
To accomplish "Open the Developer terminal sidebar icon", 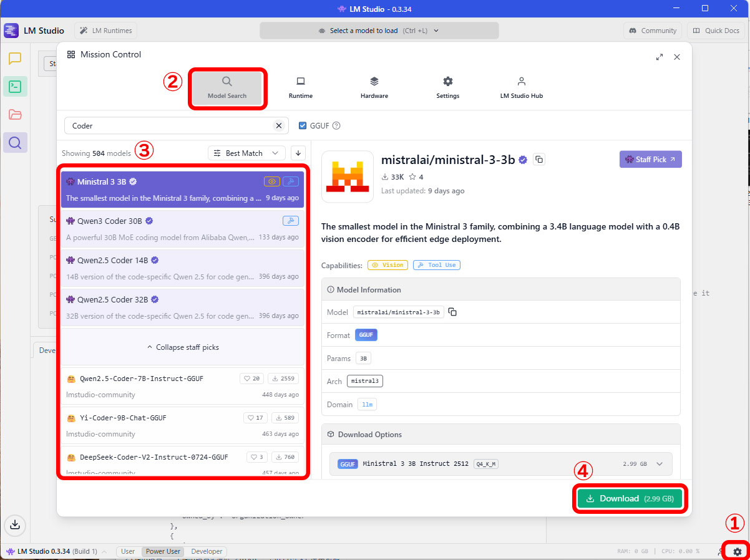I will (15, 87).
